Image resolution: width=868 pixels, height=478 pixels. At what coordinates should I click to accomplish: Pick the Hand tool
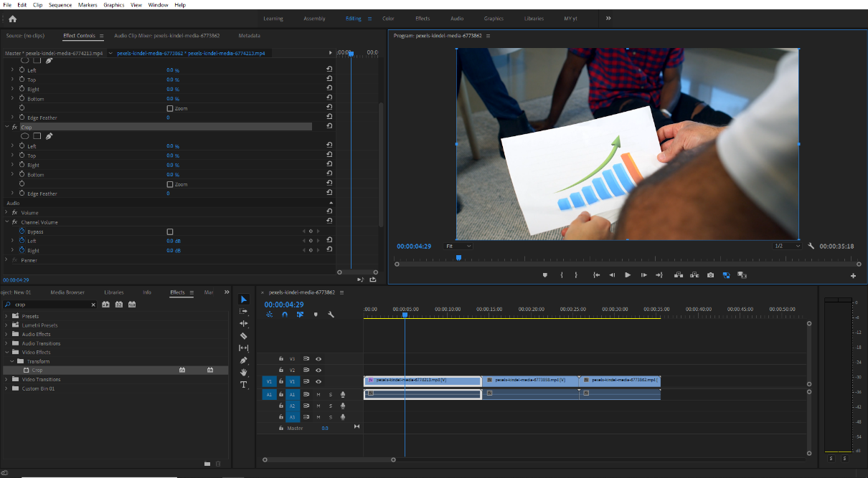click(243, 373)
